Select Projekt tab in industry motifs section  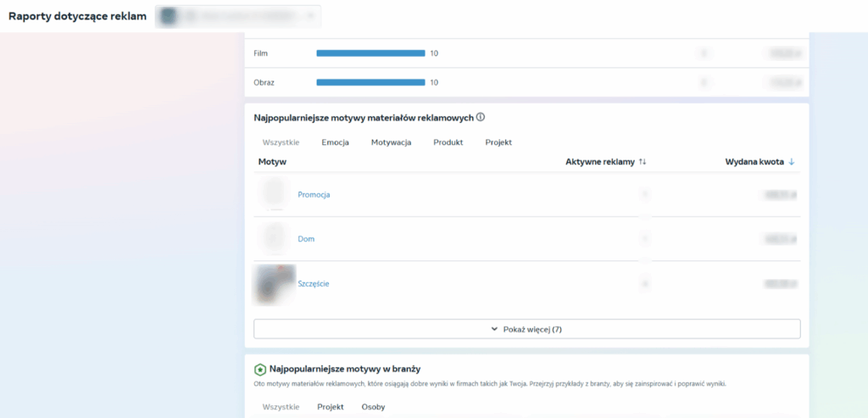click(331, 407)
